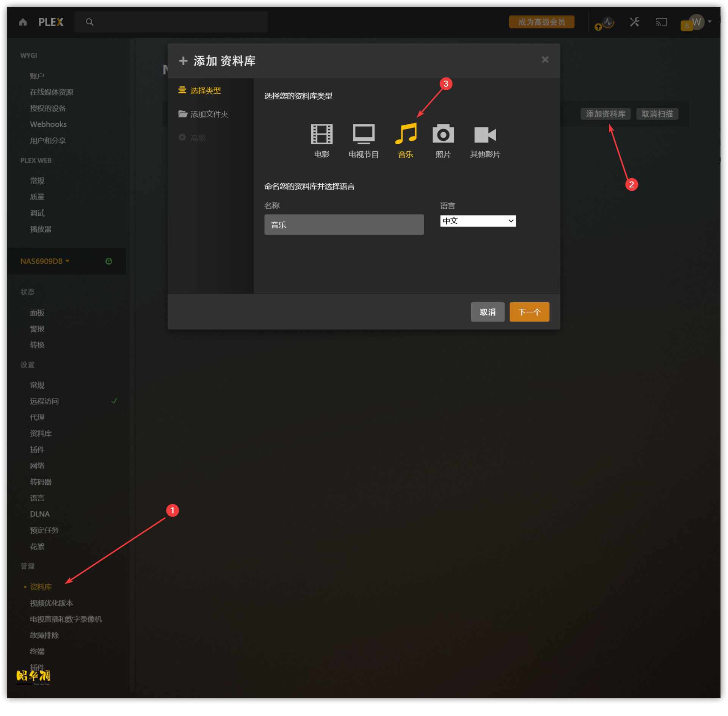Select the Music (音乐) note icon

[x=405, y=134]
